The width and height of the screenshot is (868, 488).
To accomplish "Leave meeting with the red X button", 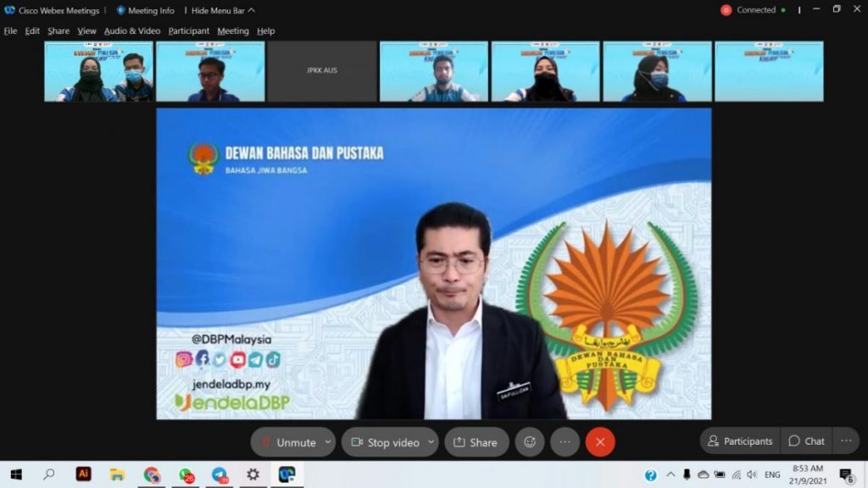I will 600,442.
